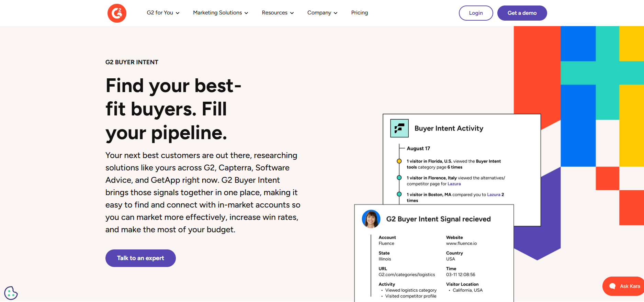
Task: Go to the Pricing page
Action: click(360, 13)
